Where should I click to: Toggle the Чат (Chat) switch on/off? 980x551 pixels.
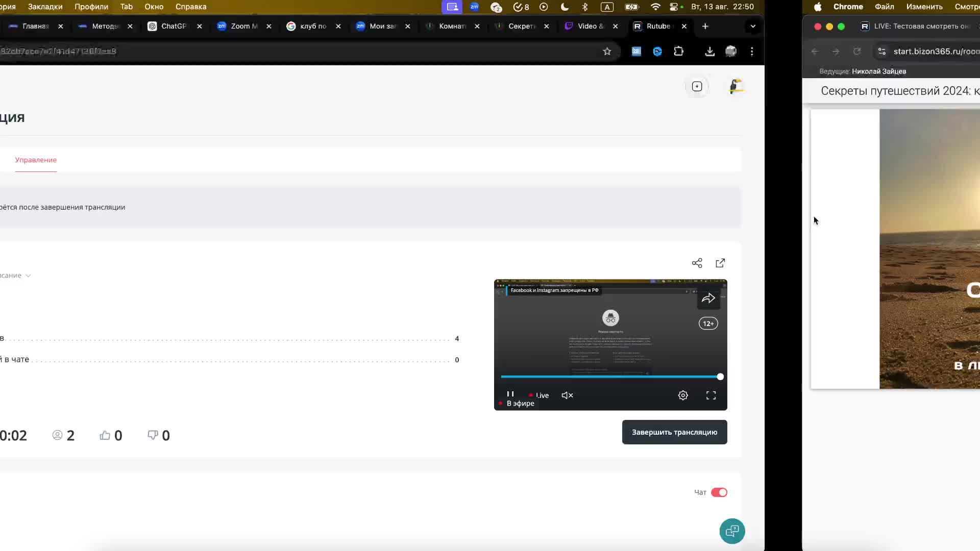[719, 492]
